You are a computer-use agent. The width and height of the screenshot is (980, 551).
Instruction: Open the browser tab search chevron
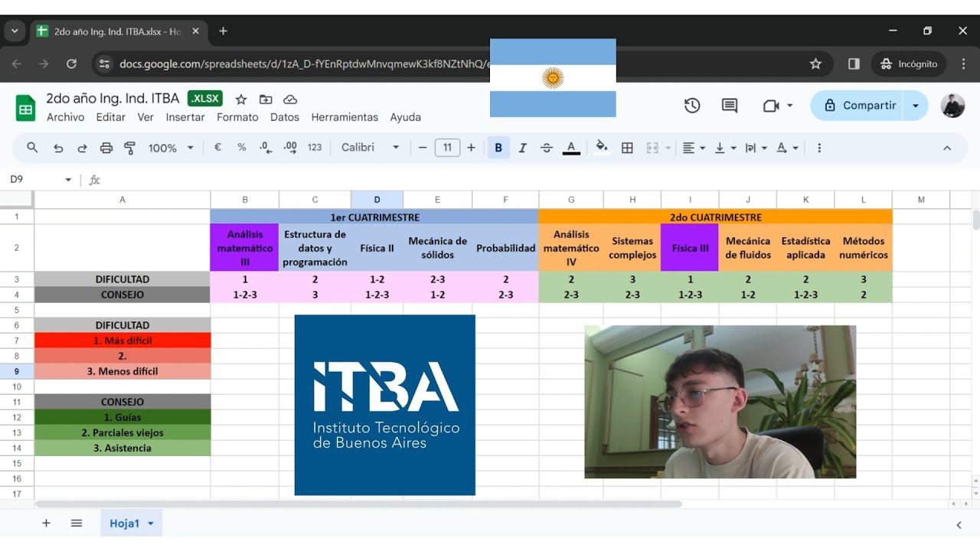tap(15, 31)
